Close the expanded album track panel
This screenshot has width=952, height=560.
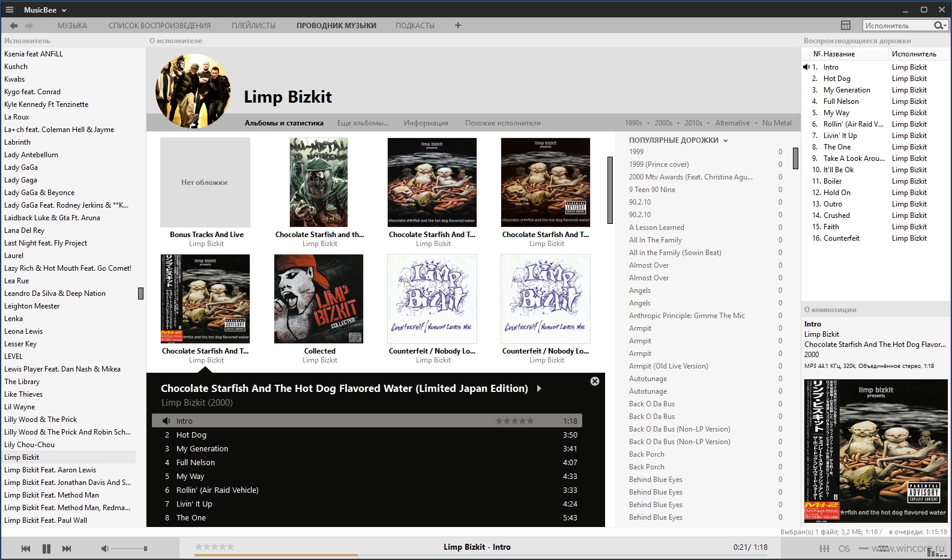coord(595,381)
